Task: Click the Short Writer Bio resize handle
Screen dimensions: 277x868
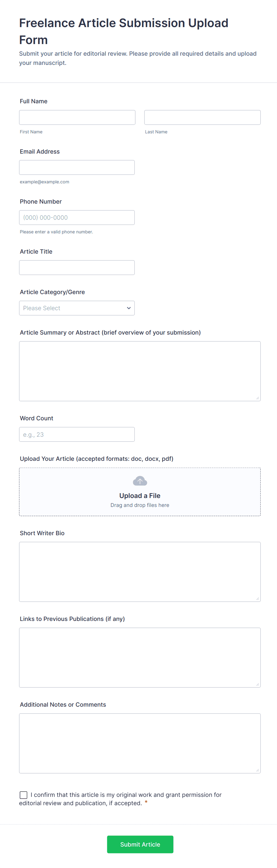Action: click(257, 598)
